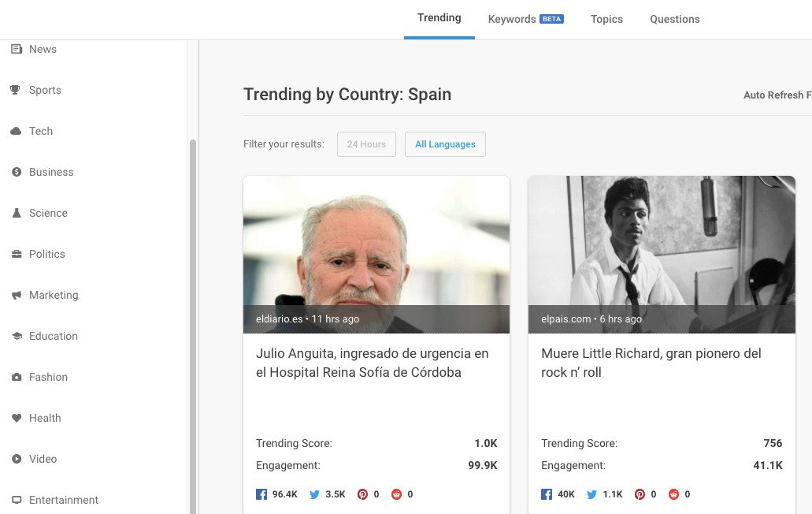Click the Julio Anguita article photo

(x=376, y=255)
